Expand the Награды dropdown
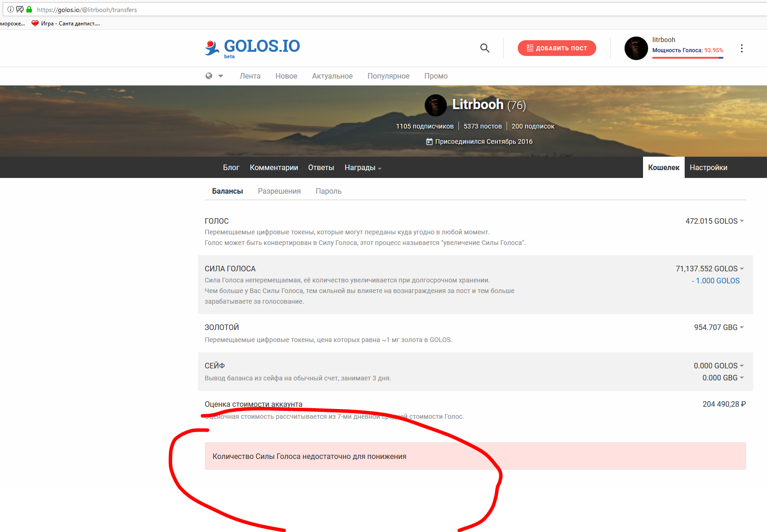This screenshot has height=532, width=767. click(x=363, y=167)
